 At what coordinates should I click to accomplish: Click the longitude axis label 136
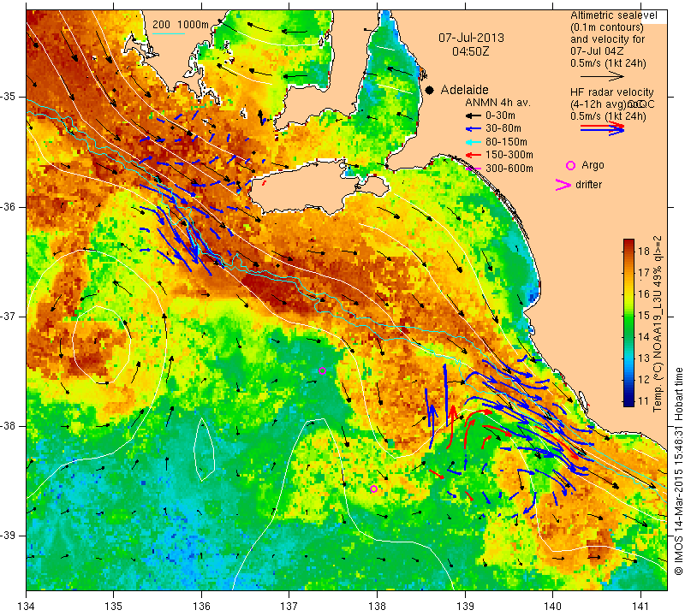pos(202,607)
